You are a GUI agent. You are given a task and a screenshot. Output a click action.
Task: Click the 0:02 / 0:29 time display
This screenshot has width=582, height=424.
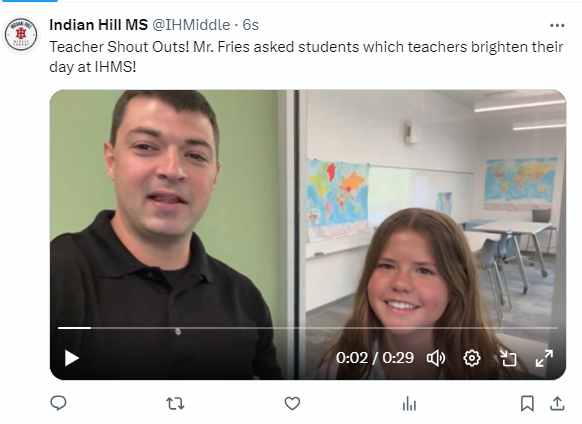(x=375, y=358)
